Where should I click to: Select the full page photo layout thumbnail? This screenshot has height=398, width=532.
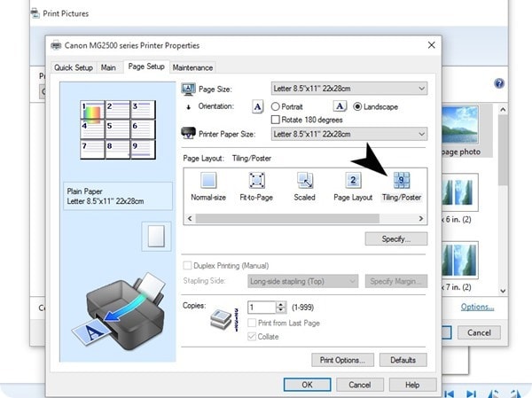pos(459,124)
